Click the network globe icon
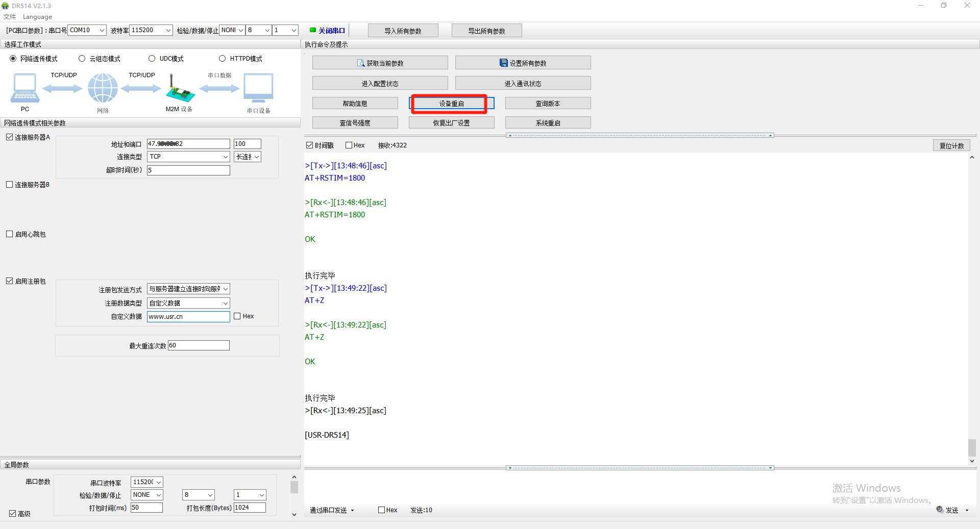Image resolution: width=980 pixels, height=529 pixels. 103,88
